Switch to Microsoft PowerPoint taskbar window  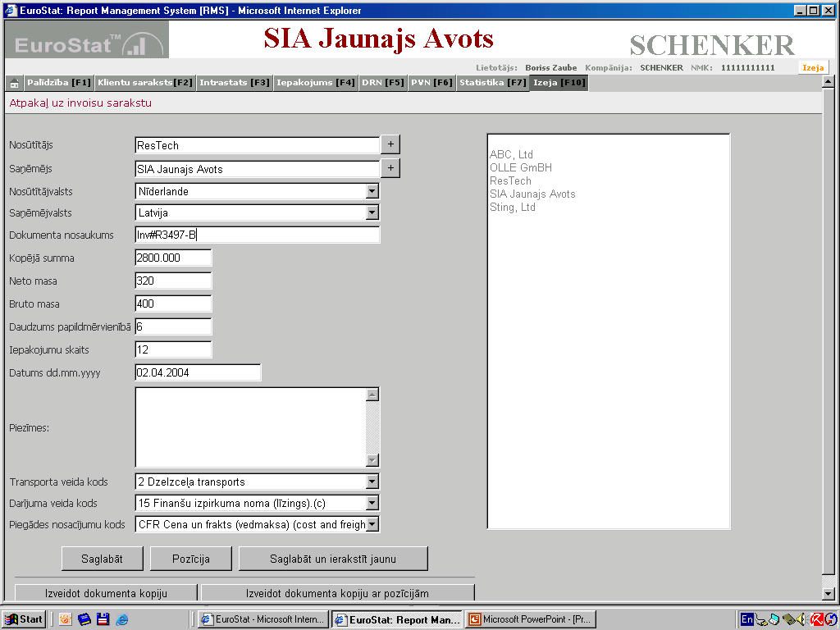pyautogui.click(x=531, y=619)
